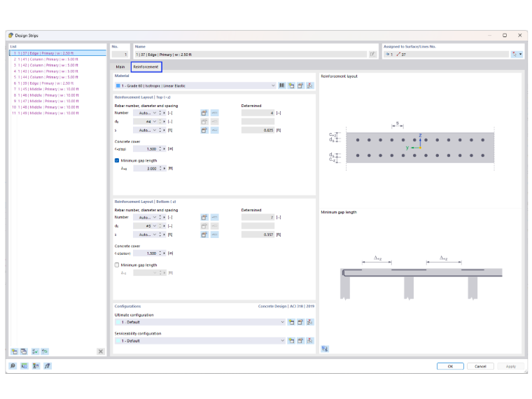
Task: Click select-all checkmarks icon below list
Action: pyautogui.click(x=35, y=351)
